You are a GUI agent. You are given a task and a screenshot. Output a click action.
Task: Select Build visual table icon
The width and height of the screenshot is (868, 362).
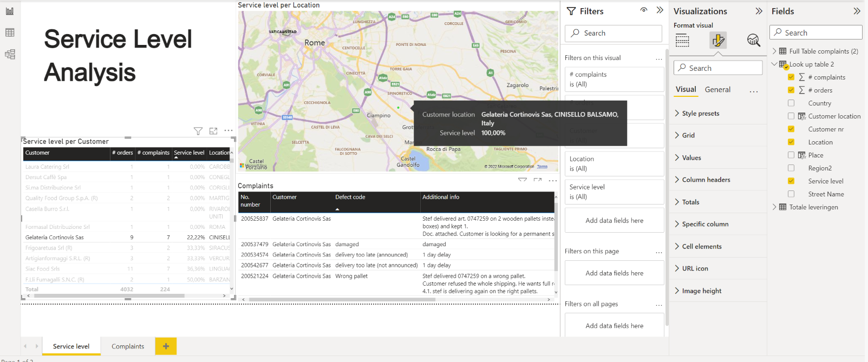(x=683, y=40)
